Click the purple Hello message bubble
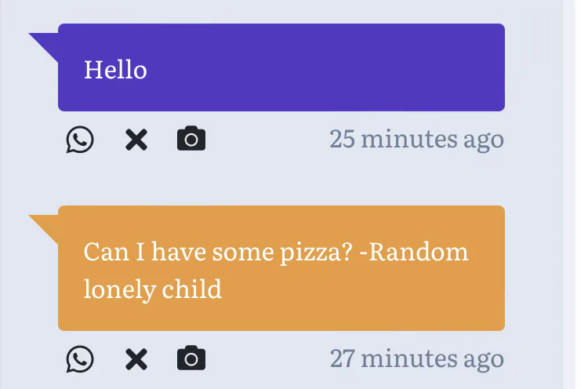588x389 pixels. point(314,67)
